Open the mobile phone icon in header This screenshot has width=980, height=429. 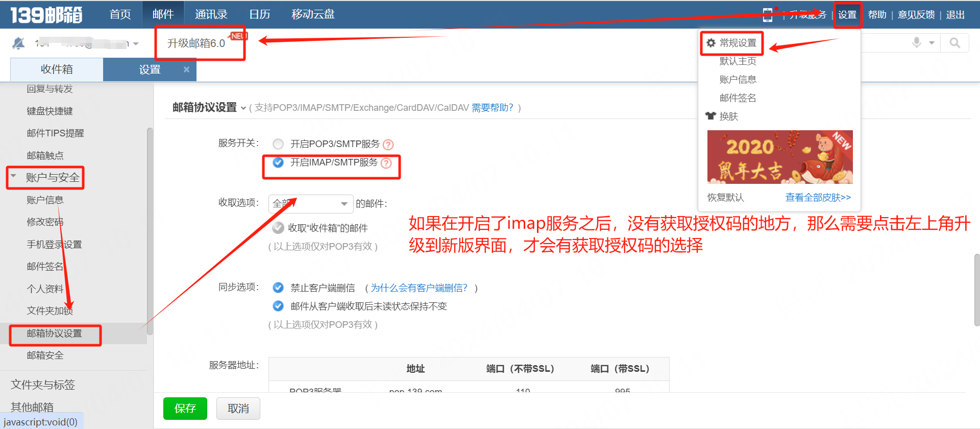[767, 15]
